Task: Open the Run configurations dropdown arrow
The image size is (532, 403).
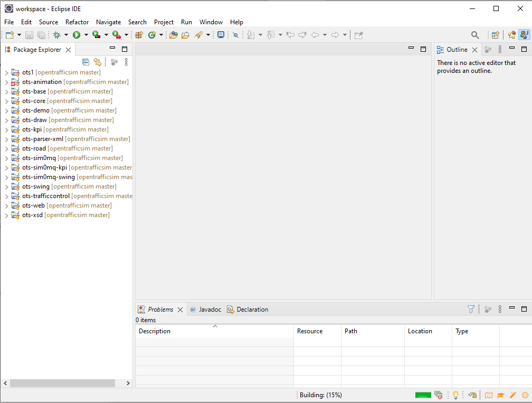Action: (86, 35)
